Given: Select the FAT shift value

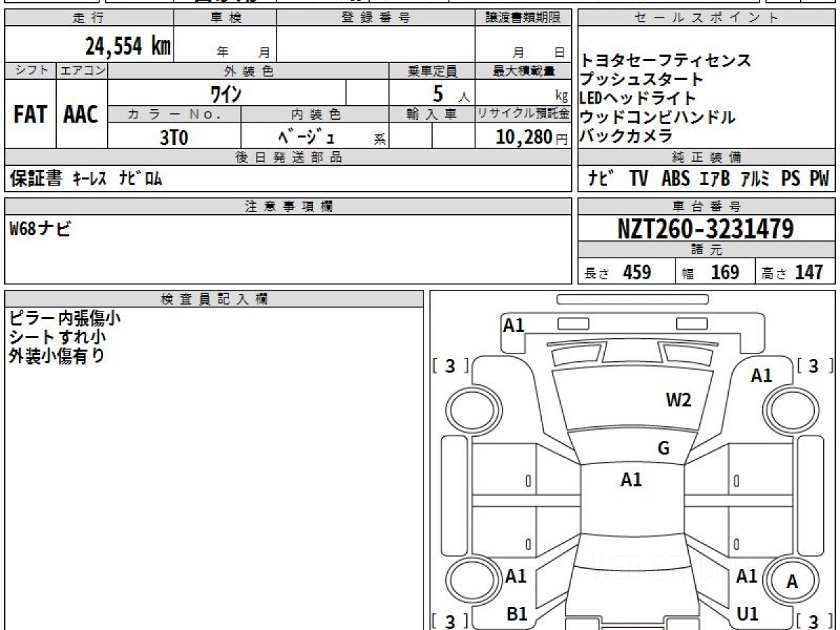Looking at the screenshot, I should [x=30, y=115].
